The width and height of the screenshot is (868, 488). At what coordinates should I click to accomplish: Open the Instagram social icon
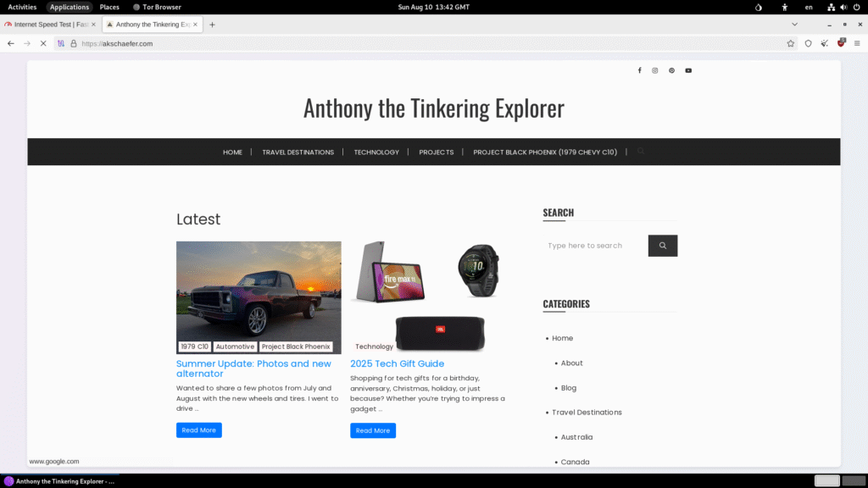click(655, 70)
